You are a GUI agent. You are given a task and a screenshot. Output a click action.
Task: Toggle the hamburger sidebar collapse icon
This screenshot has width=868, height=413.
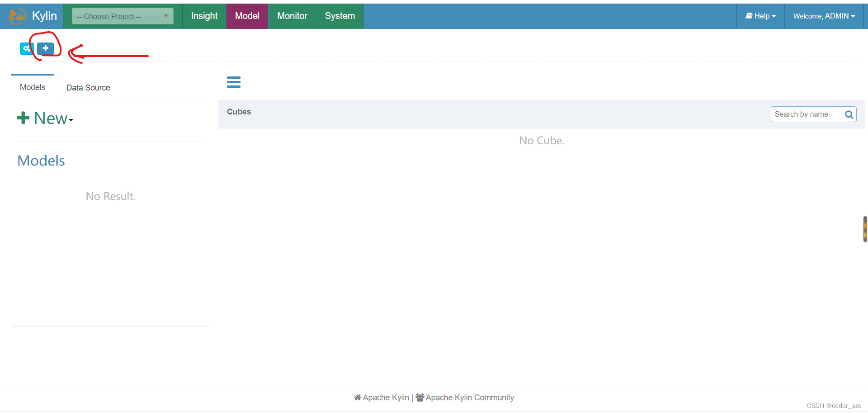[x=234, y=82]
